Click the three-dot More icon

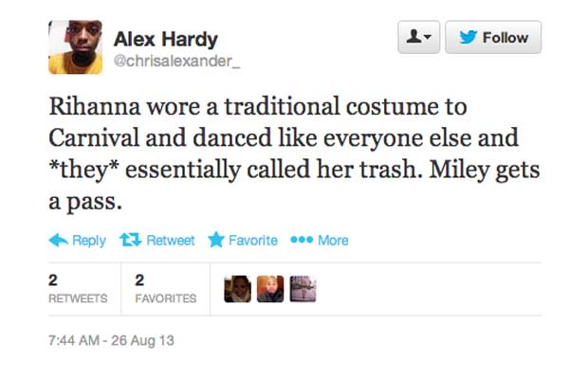coord(302,240)
